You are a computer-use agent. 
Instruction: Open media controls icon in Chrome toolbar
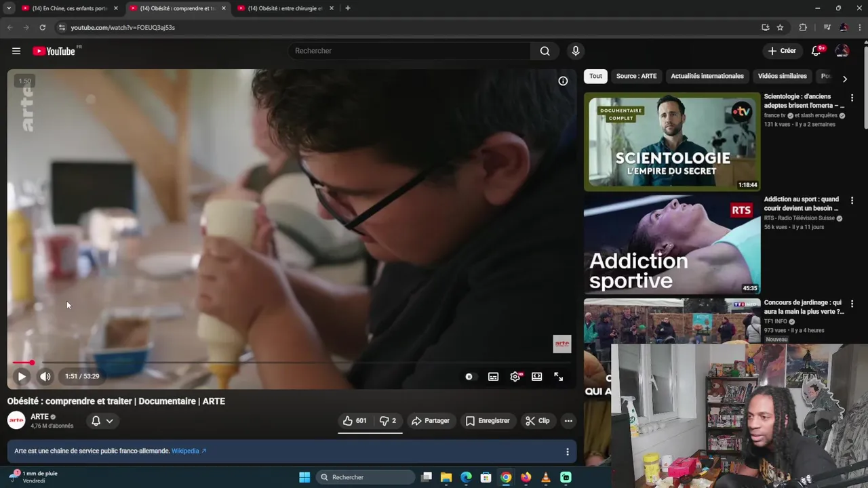click(x=827, y=27)
